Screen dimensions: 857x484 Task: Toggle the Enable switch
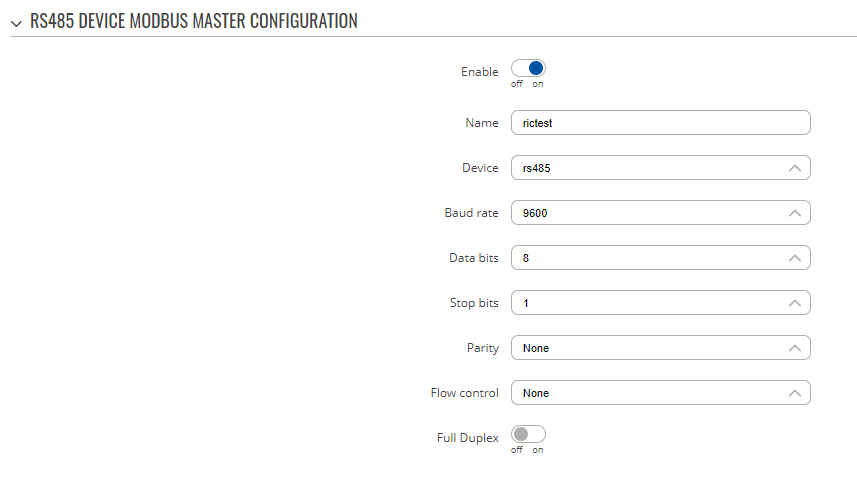(x=528, y=68)
